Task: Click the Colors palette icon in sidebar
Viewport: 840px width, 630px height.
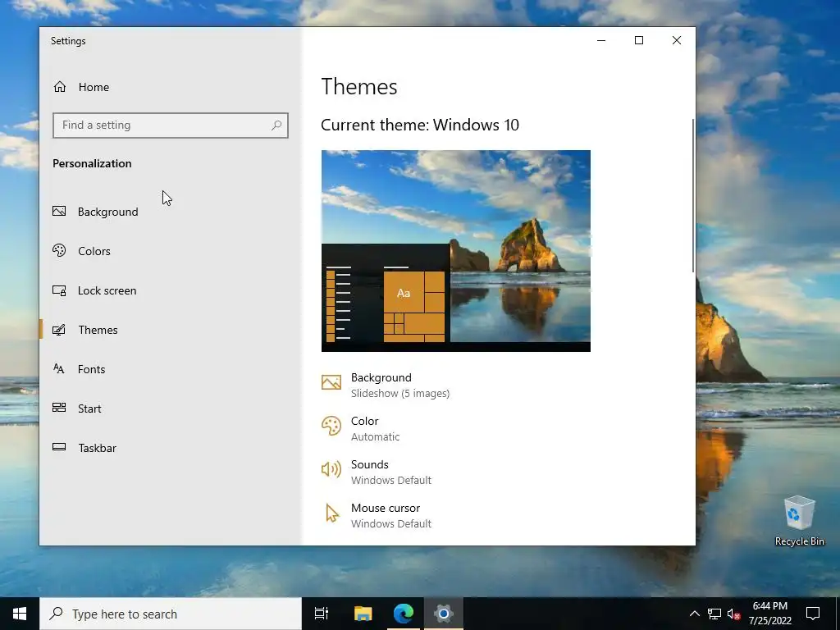Action: 59,250
